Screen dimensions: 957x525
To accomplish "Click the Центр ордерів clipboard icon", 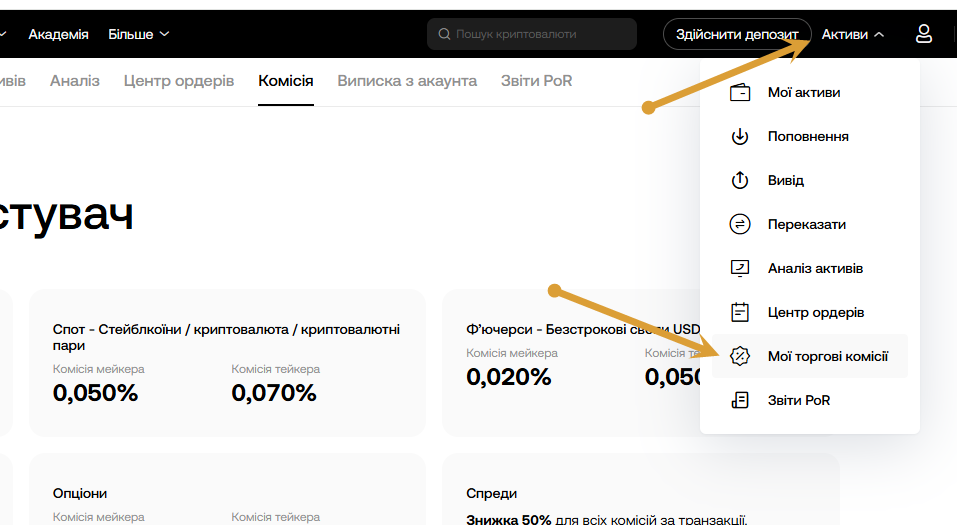I will point(740,313).
